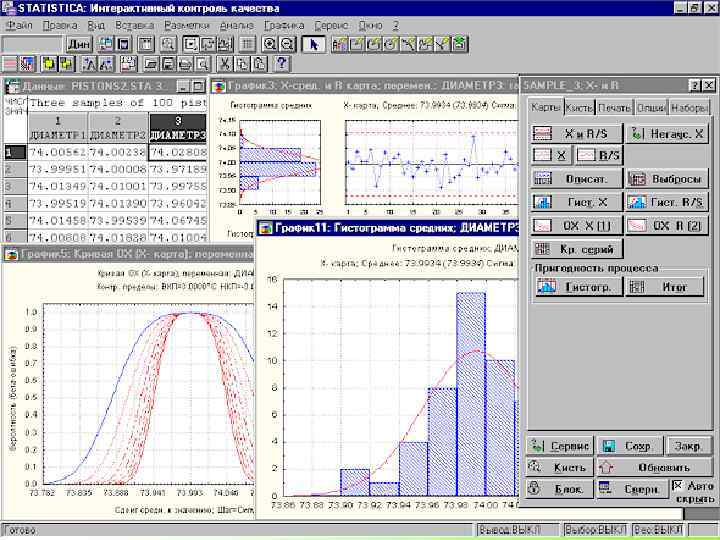Click the Итог button

click(x=664, y=287)
